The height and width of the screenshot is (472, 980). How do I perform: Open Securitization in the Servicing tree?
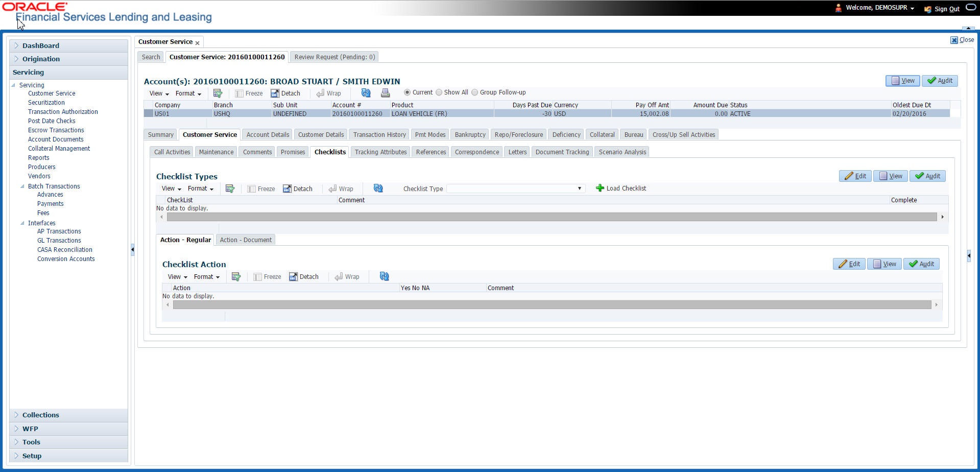[46, 103]
